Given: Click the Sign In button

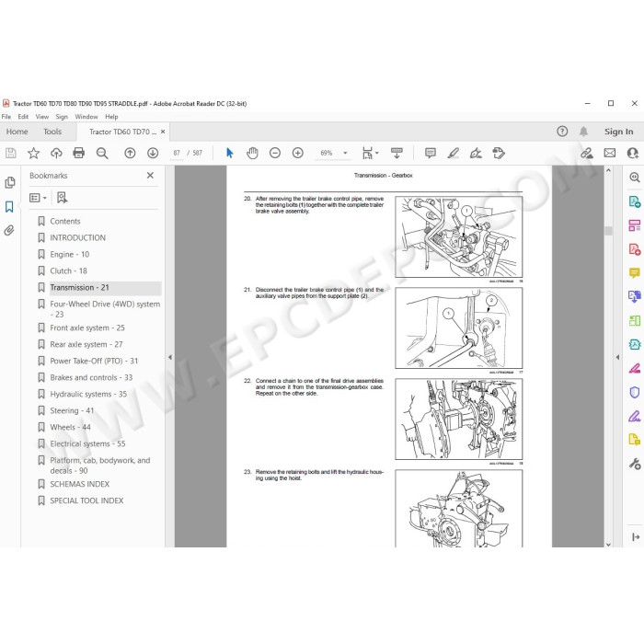Looking at the screenshot, I should [x=618, y=132].
